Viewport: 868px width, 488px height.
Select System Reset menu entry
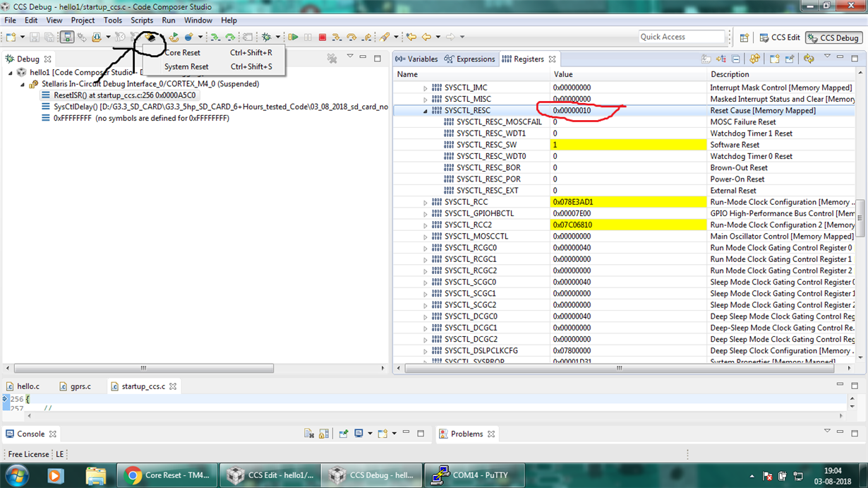point(214,66)
